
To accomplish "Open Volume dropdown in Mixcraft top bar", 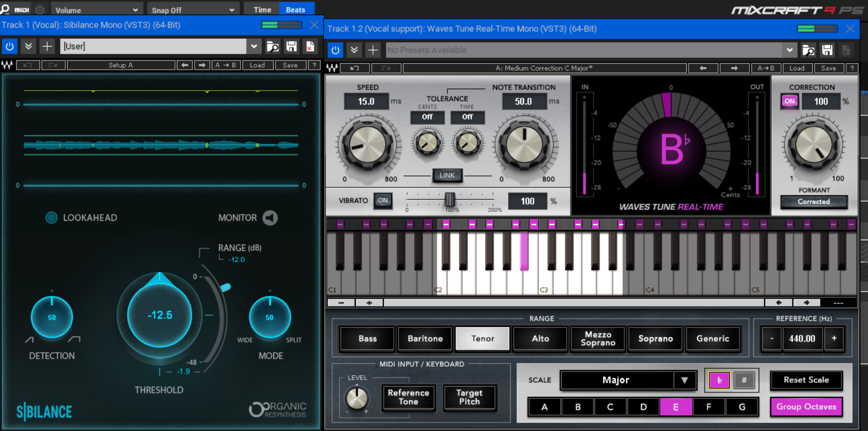I will coord(96,10).
